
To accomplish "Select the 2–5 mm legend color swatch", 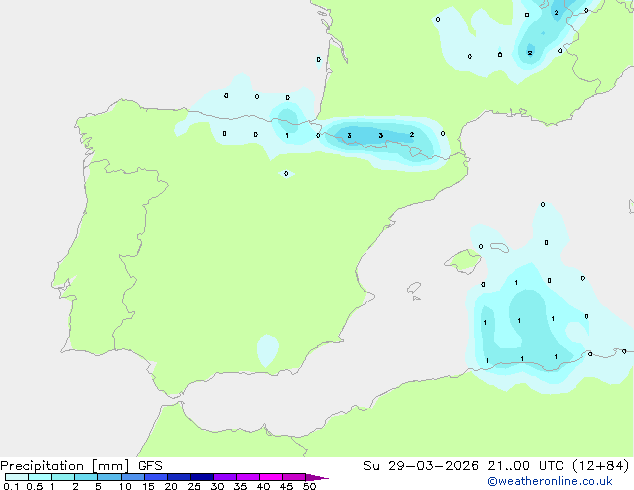I will click(x=86, y=477).
